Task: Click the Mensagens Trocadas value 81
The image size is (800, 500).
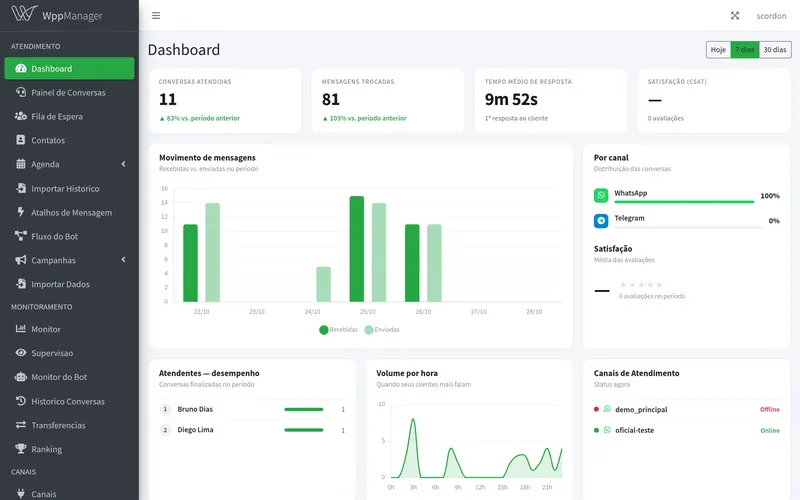Action: pyautogui.click(x=331, y=99)
